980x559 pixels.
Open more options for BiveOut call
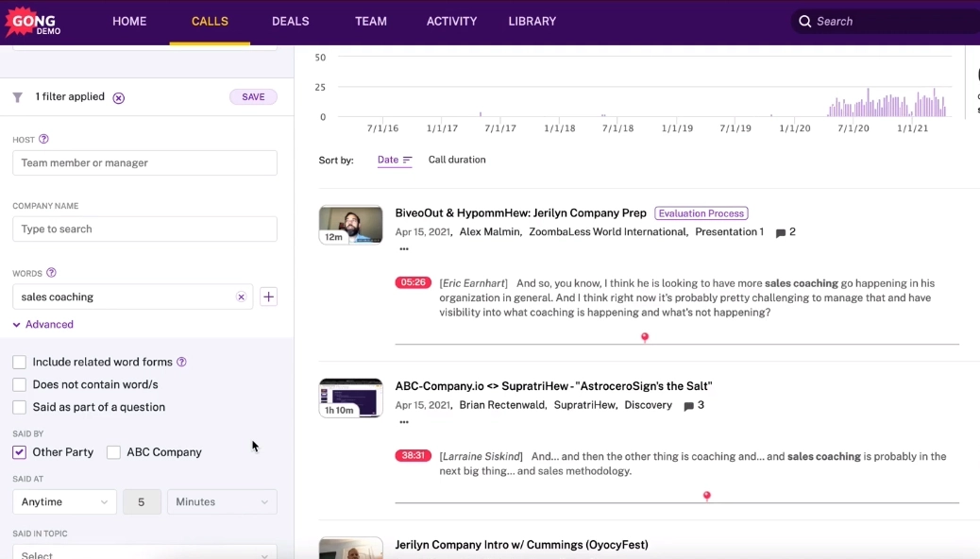[404, 249]
